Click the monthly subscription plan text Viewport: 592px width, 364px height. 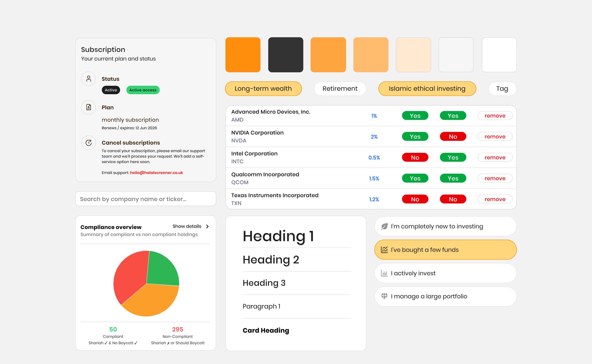130,120
